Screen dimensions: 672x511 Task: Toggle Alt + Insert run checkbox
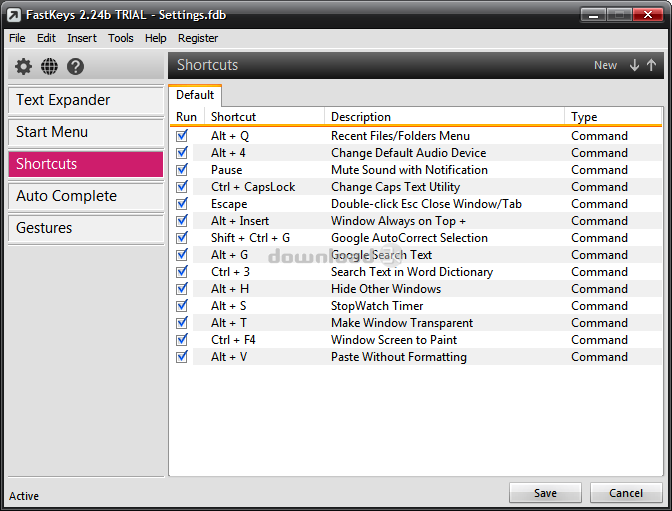pyautogui.click(x=182, y=221)
